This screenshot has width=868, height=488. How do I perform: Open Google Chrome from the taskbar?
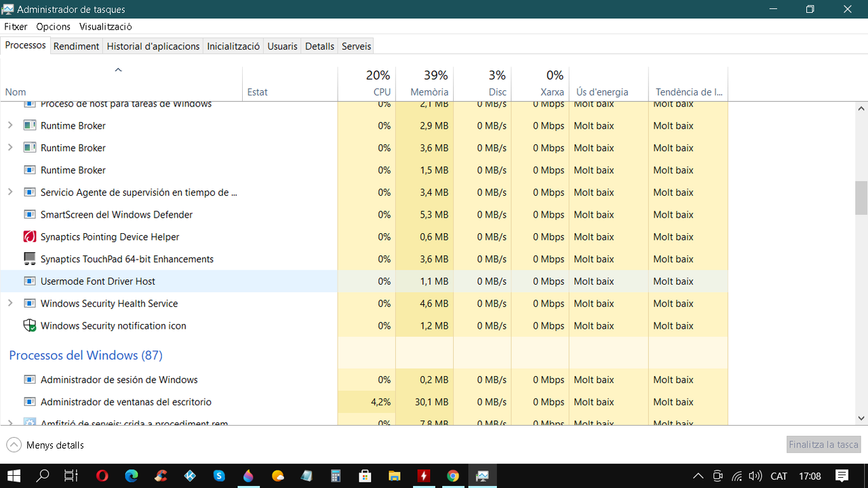453,476
